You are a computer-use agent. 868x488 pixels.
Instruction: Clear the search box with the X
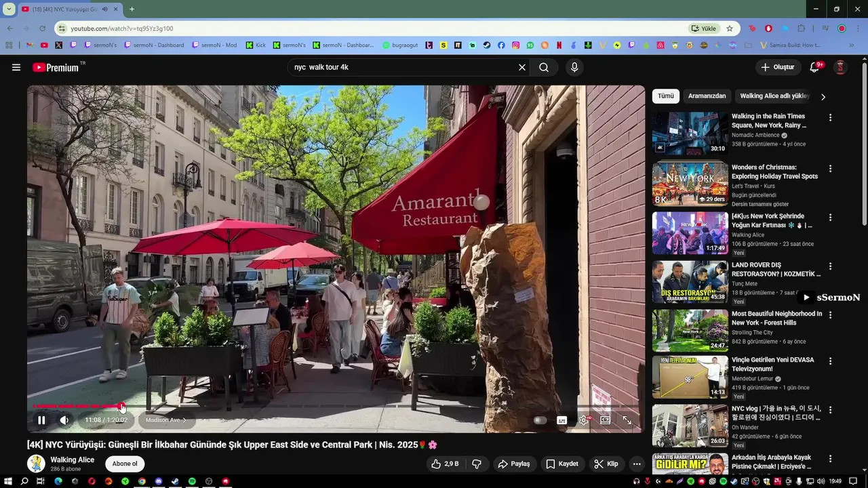(522, 67)
